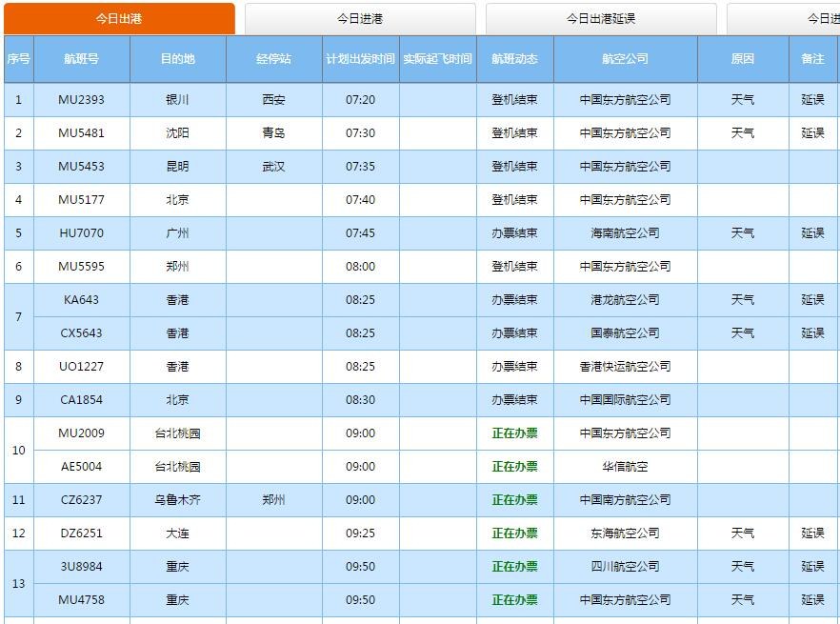
Task: Select flight number MU5481
Action: [x=82, y=133]
